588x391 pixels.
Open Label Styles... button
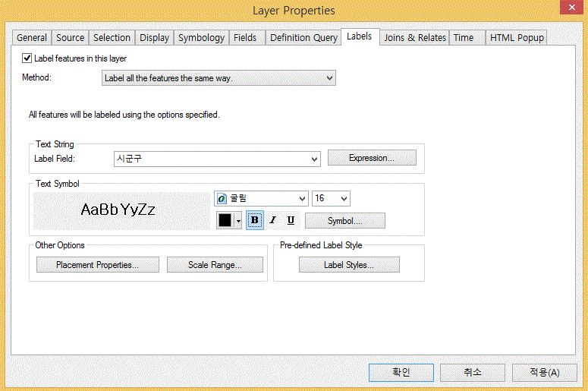tap(349, 265)
